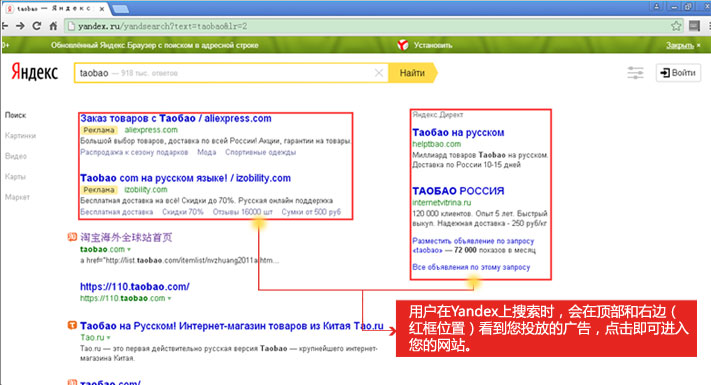
Task: Click the forward navigation arrow
Action: point(20,26)
